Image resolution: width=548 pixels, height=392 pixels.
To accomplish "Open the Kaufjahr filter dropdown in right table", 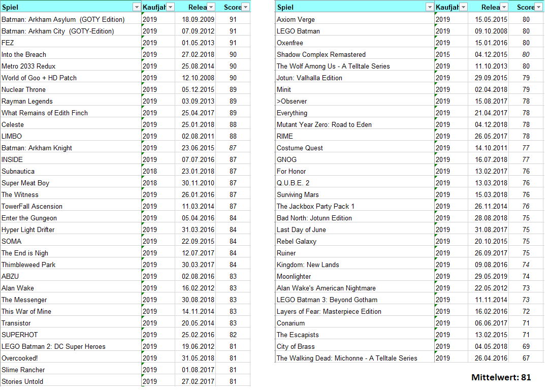I will click(463, 7).
